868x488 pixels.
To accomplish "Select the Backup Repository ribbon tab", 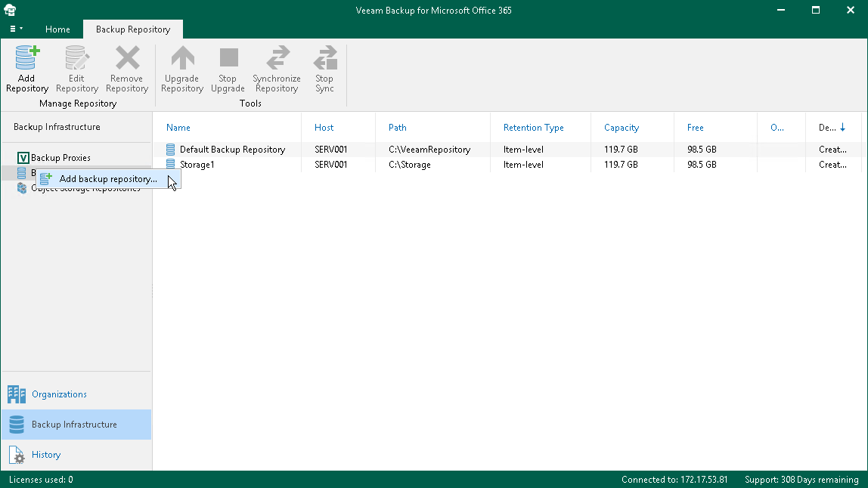I will [133, 29].
